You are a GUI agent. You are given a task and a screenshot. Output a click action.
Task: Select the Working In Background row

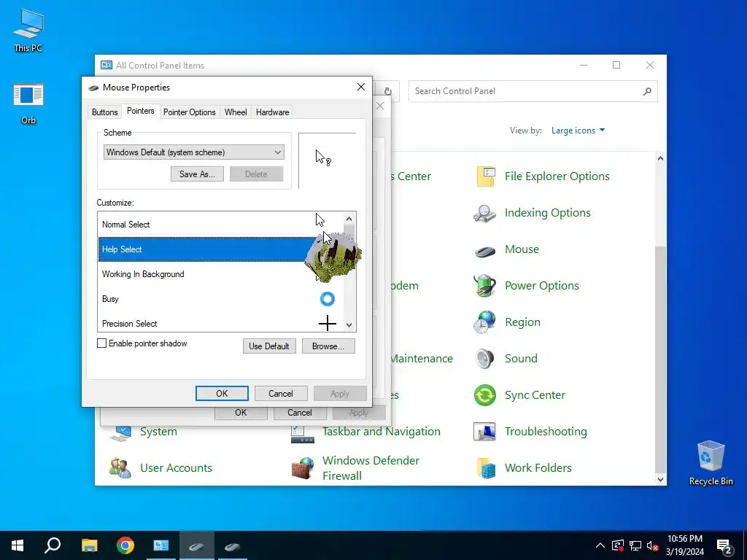[220, 274]
